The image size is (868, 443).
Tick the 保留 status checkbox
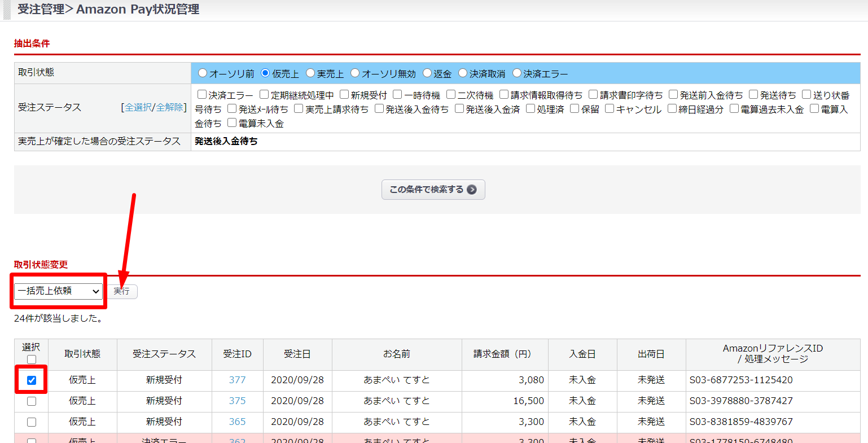click(575, 109)
